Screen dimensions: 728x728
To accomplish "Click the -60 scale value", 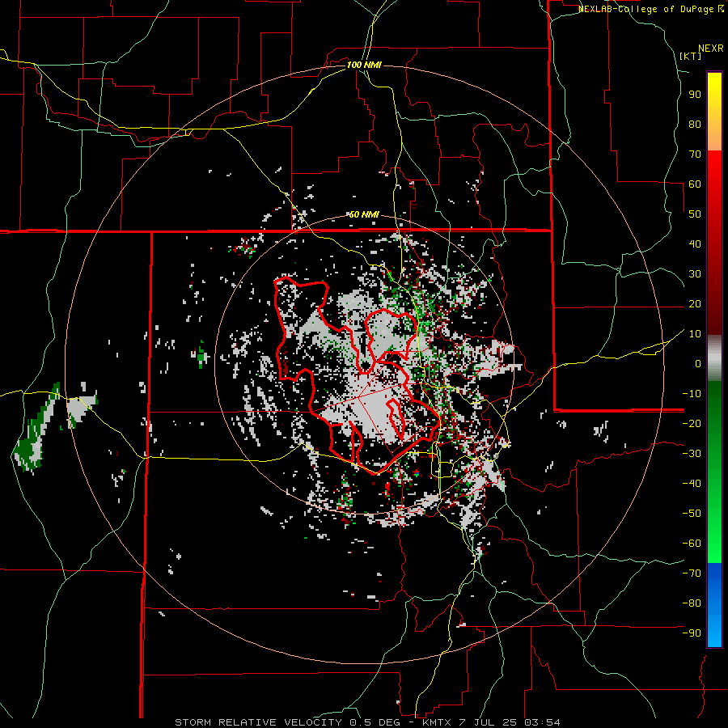I will click(692, 544).
